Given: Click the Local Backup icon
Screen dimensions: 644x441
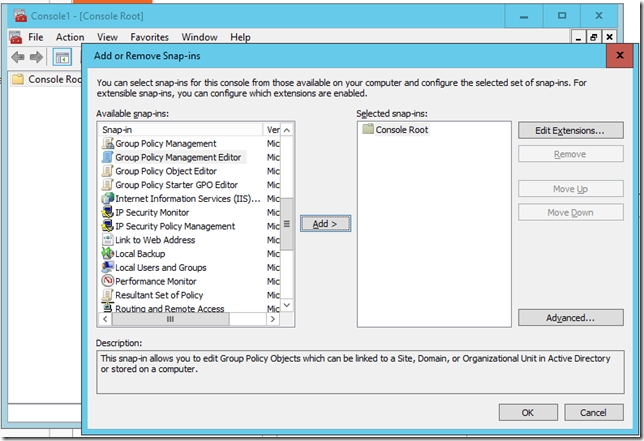Looking at the screenshot, I should pyautogui.click(x=108, y=253).
